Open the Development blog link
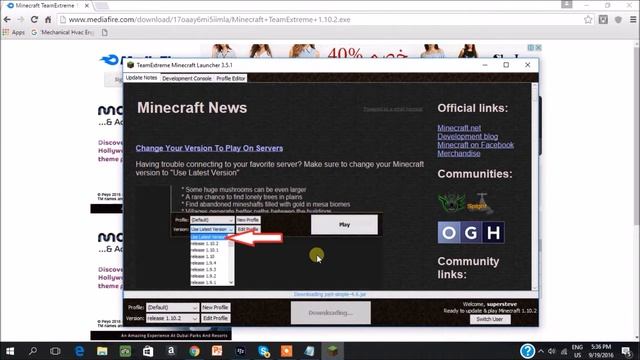This screenshot has height=360, width=640. [467, 136]
